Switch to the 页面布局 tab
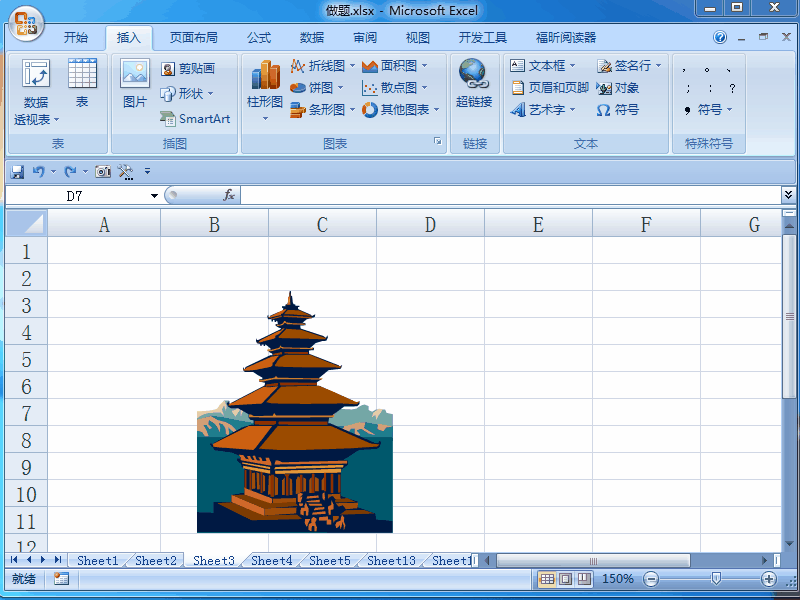The width and height of the screenshot is (800, 600). click(194, 38)
